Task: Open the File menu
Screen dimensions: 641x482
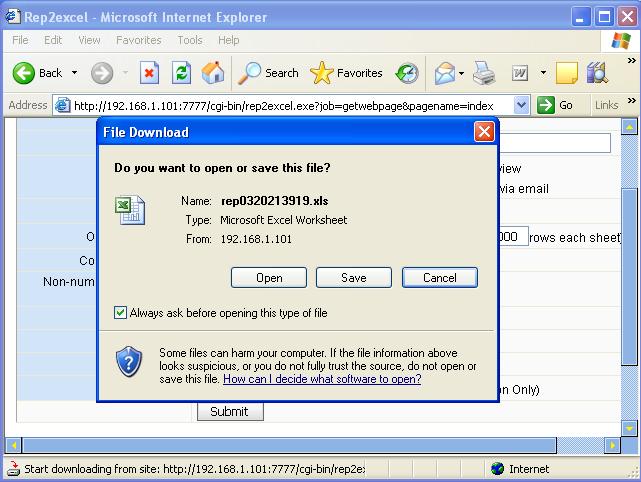Action: (x=20, y=40)
